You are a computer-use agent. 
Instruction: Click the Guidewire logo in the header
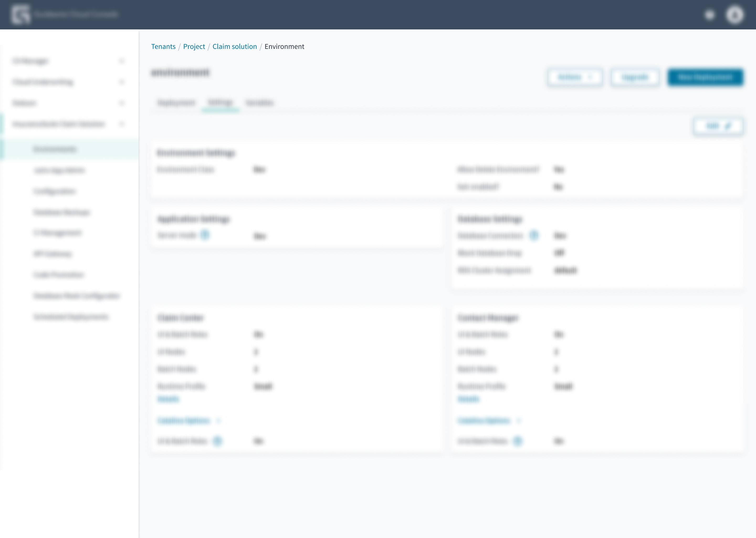[x=20, y=14]
